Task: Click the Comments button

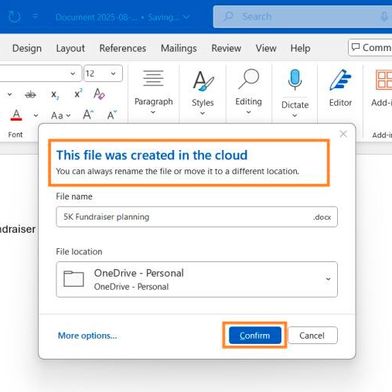Action: coord(370,48)
